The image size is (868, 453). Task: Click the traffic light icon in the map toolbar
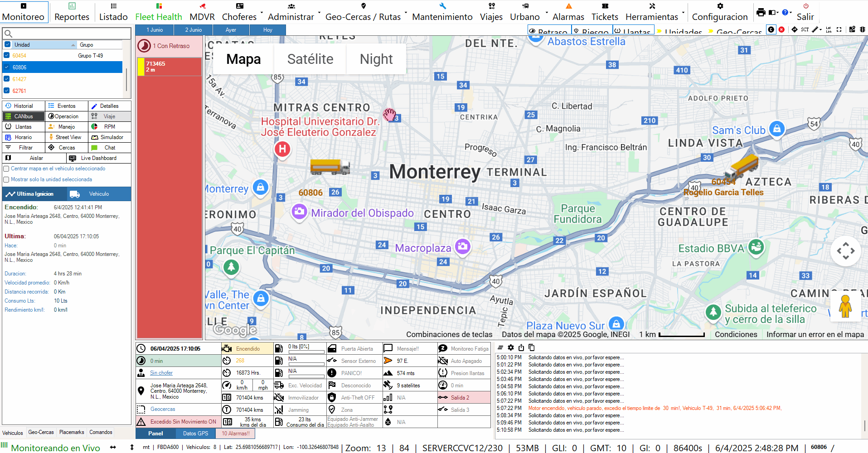pyautogui.click(x=862, y=29)
